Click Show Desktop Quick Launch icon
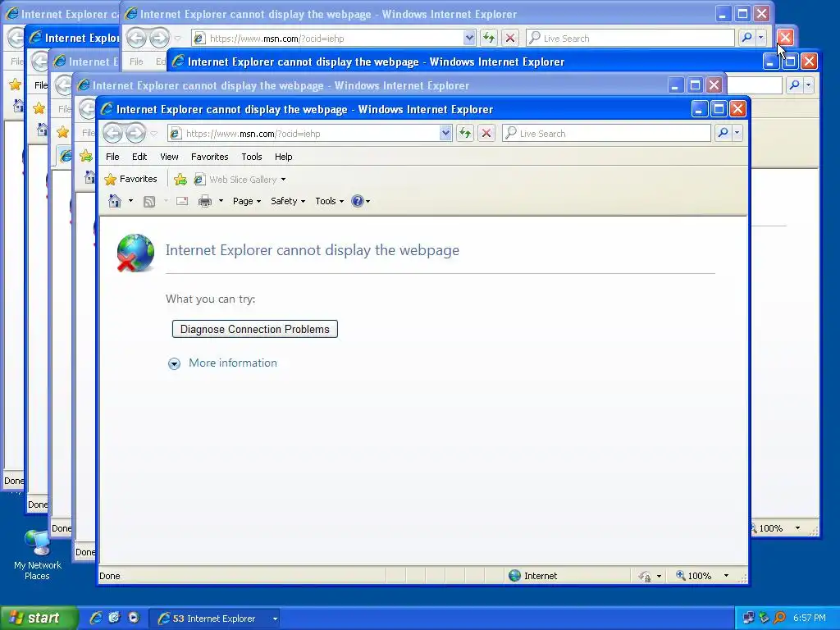This screenshot has height=630, width=840. tap(114, 618)
